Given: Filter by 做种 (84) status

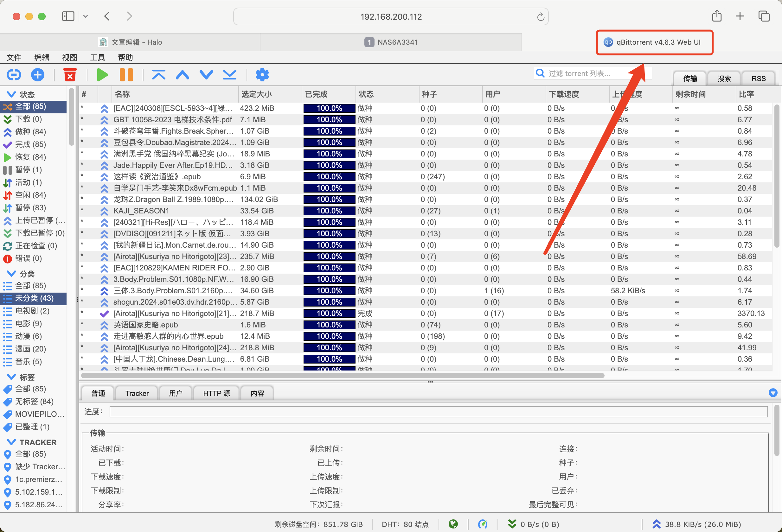Looking at the screenshot, I should point(33,132).
